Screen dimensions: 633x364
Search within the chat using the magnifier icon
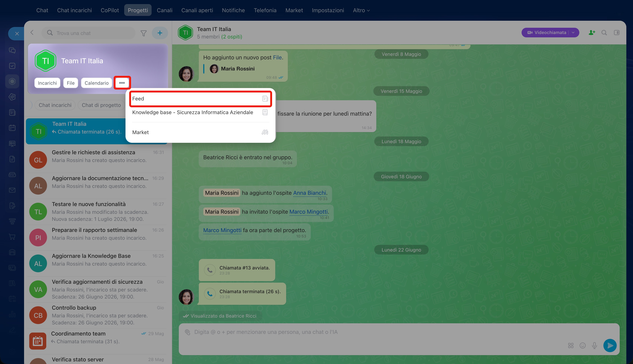click(604, 33)
